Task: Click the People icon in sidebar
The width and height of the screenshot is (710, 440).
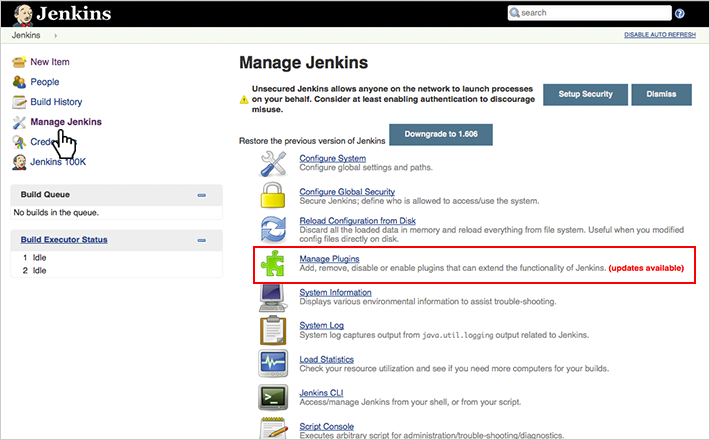Action: tap(19, 82)
